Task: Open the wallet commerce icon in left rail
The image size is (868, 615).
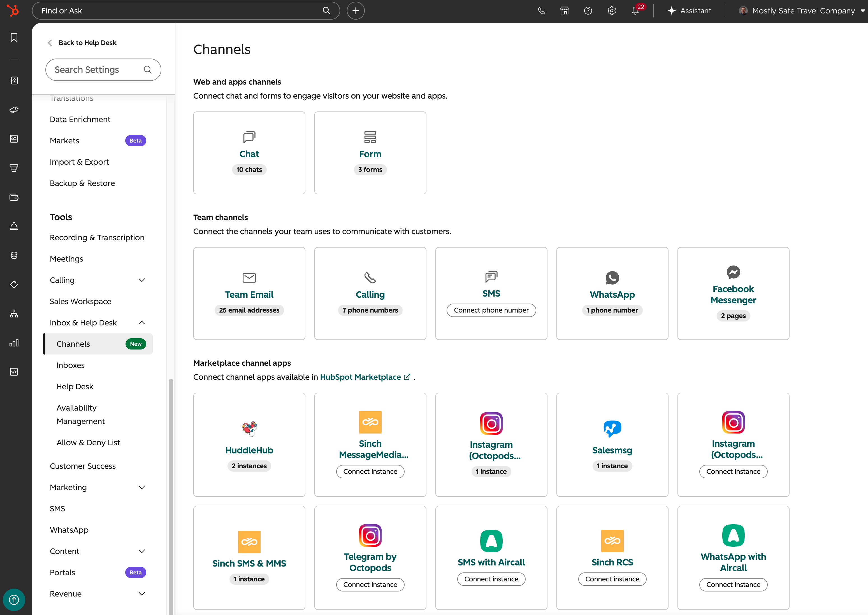Action: coord(14,197)
